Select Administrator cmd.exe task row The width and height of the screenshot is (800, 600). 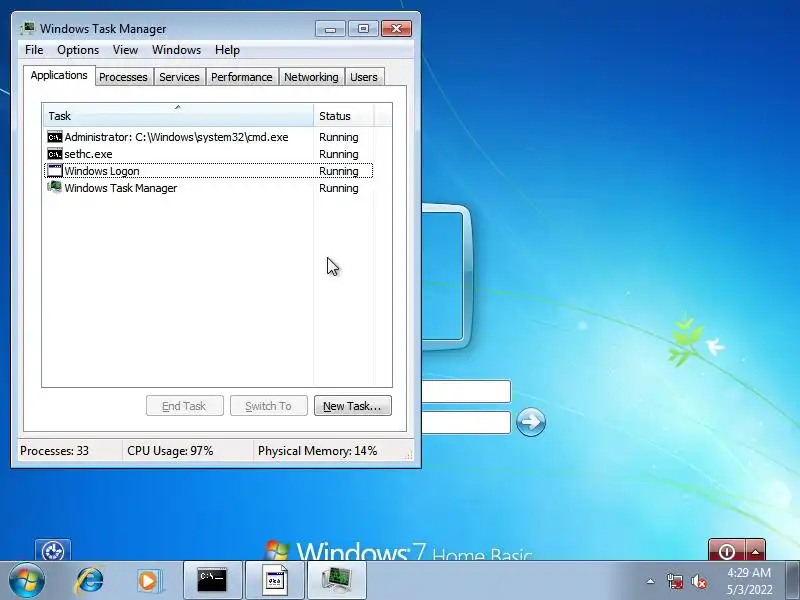point(209,137)
